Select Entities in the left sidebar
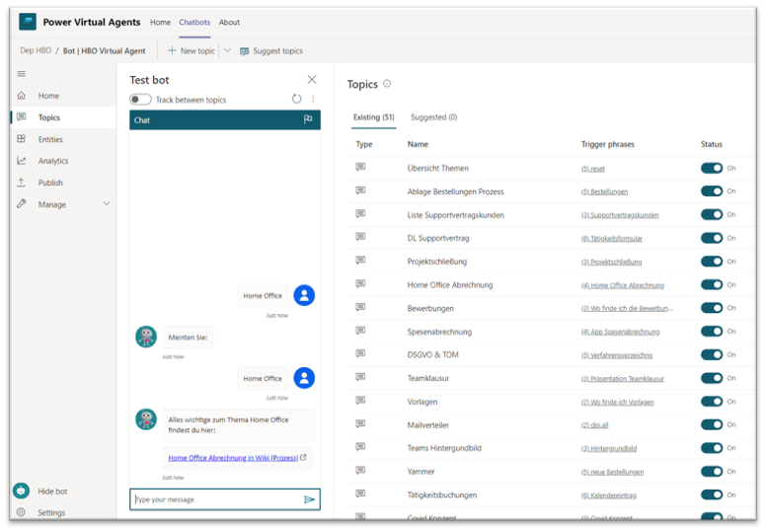Screen dimensions: 766x532 click(63, 139)
